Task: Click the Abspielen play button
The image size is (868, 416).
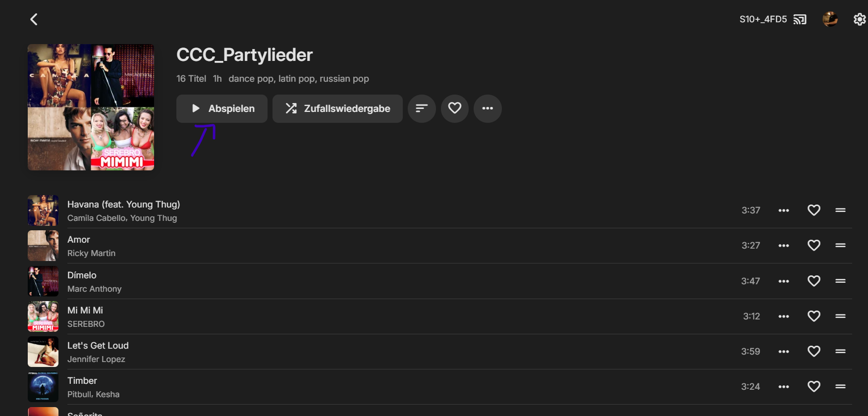Action: (x=222, y=108)
